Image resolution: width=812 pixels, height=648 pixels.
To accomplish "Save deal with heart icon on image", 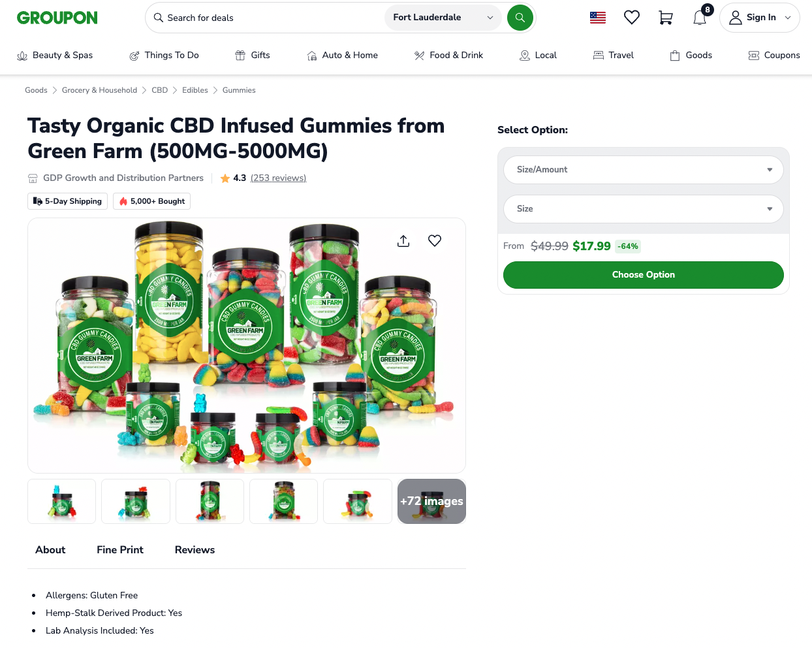I will [435, 241].
